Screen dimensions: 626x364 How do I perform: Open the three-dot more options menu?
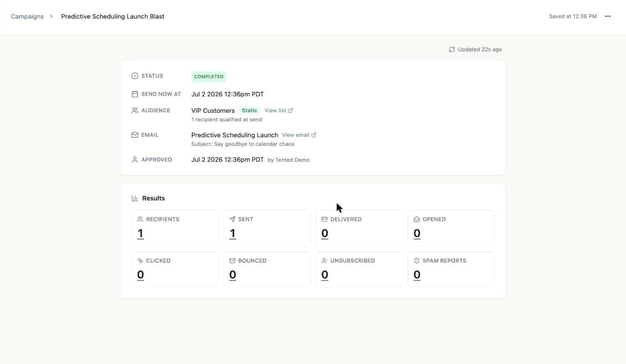tap(608, 16)
